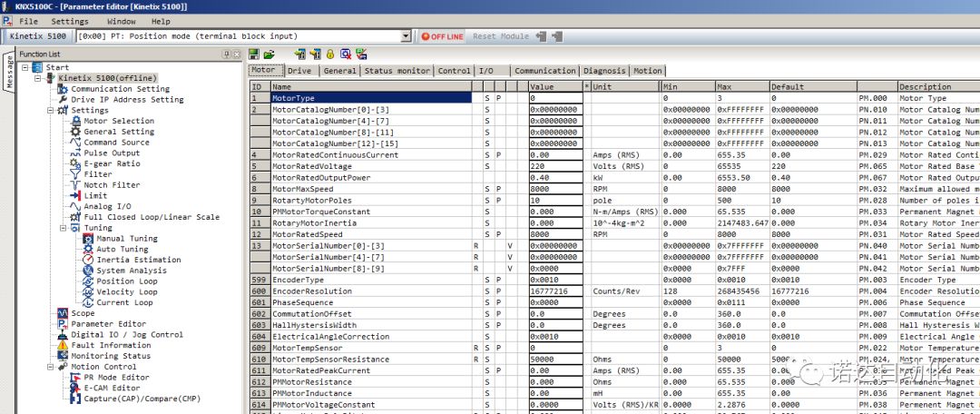This screenshot has width=980, height=414.
Task: Sort table by the Name column header
Action: (x=371, y=87)
